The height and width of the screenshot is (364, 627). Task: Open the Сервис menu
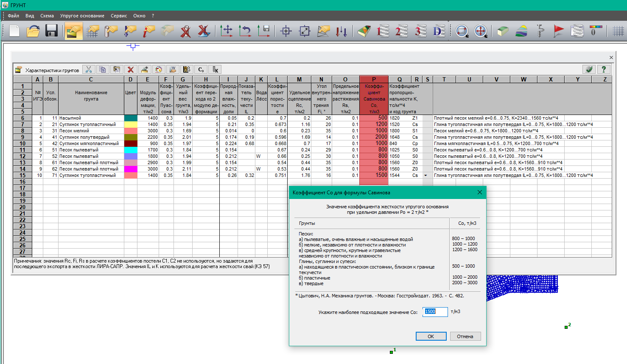click(x=119, y=16)
